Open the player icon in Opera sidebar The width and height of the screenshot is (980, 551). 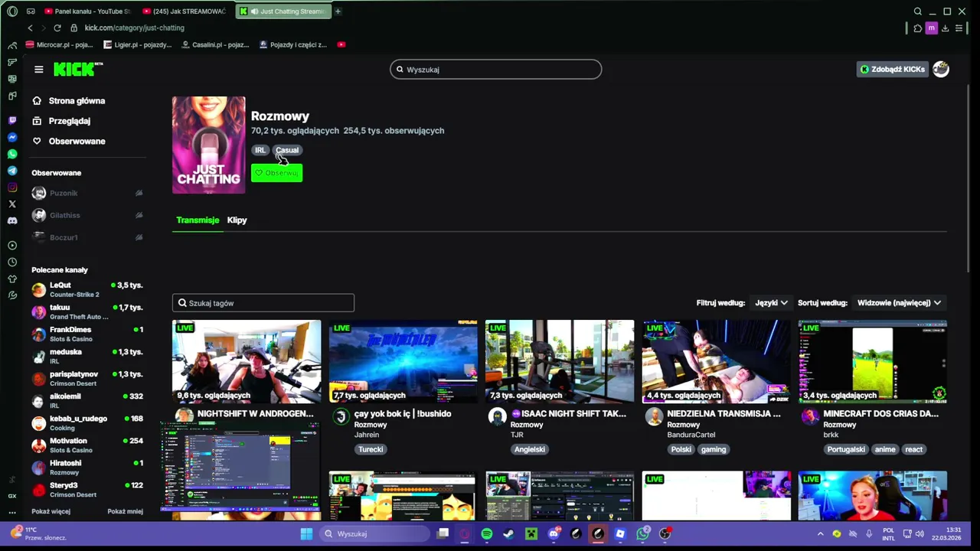pyautogui.click(x=12, y=246)
